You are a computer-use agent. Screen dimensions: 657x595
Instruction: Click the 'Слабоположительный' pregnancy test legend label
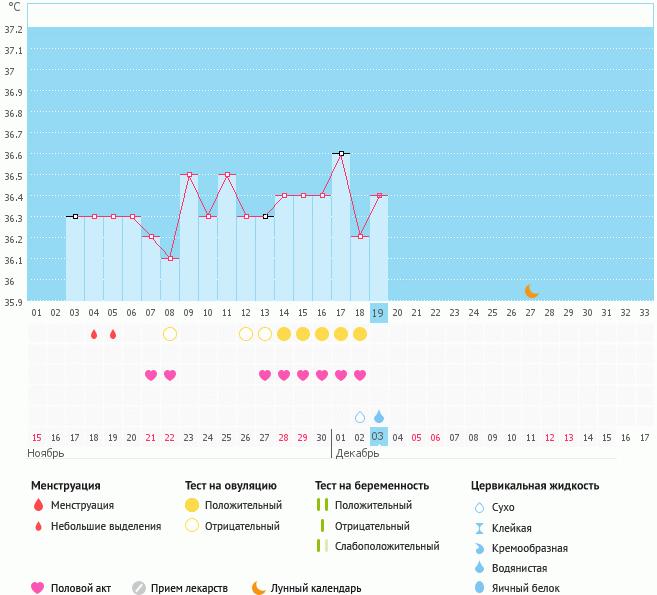(387, 546)
